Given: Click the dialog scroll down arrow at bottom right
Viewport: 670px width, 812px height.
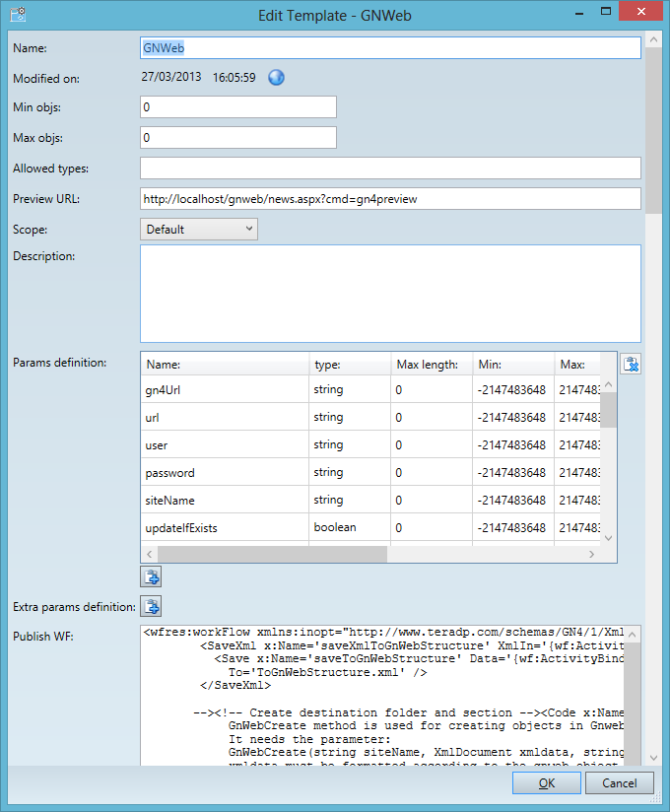Looking at the screenshot, I should 653,758.
